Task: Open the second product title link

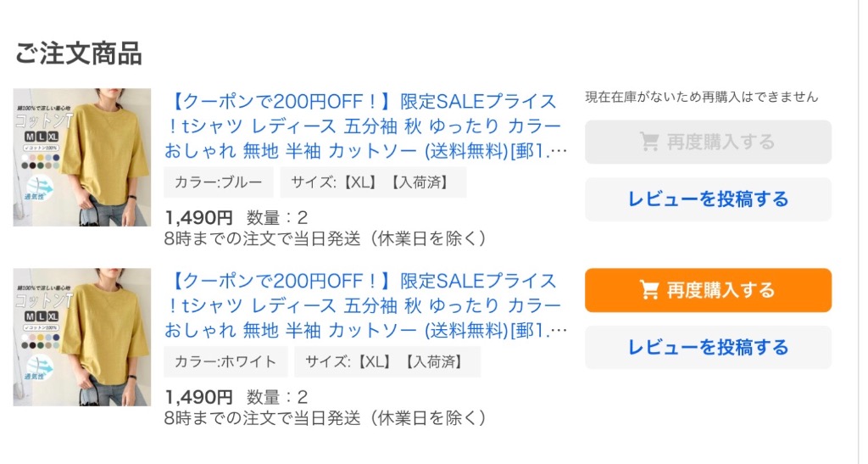Action: [x=365, y=305]
